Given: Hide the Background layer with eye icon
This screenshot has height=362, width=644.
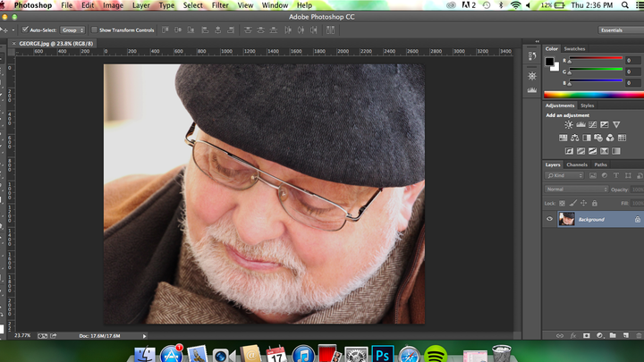Looking at the screenshot, I should pos(550,219).
